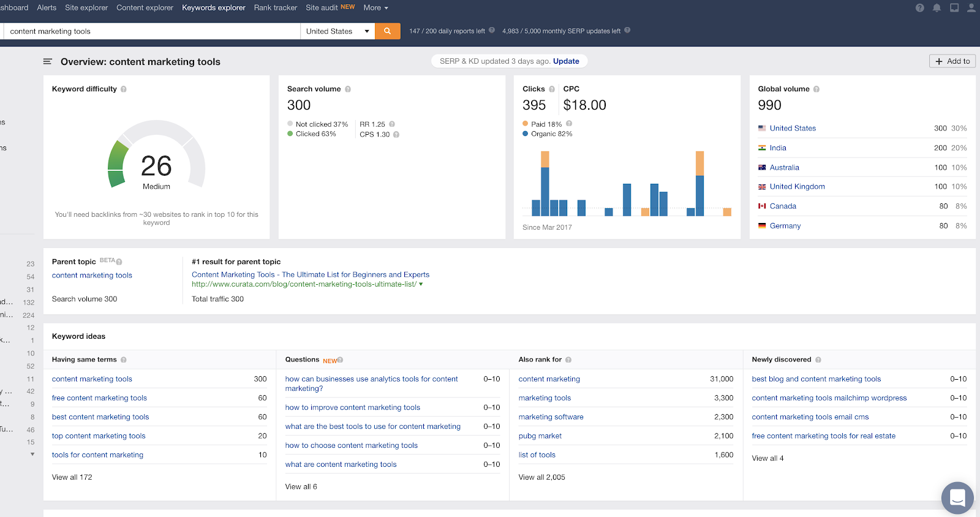Click into the keyword search input field

[x=152, y=31]
